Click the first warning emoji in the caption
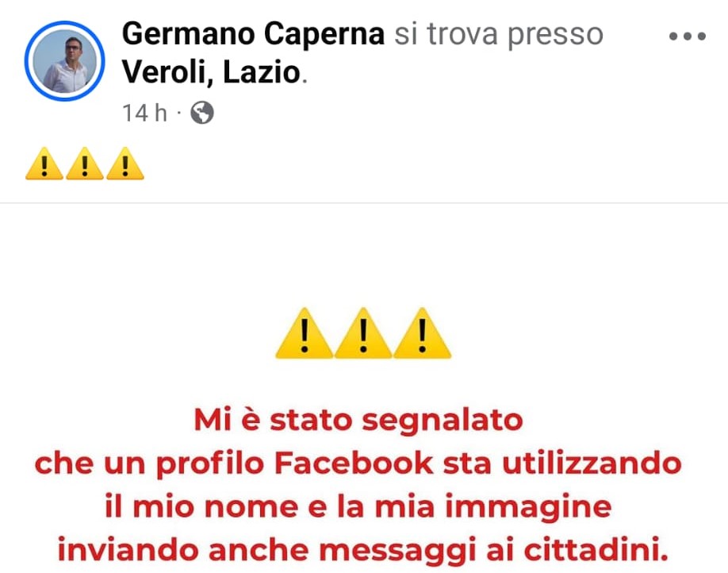Image resolution: width=728 pixels, height=573 pixels. point(44,163)
